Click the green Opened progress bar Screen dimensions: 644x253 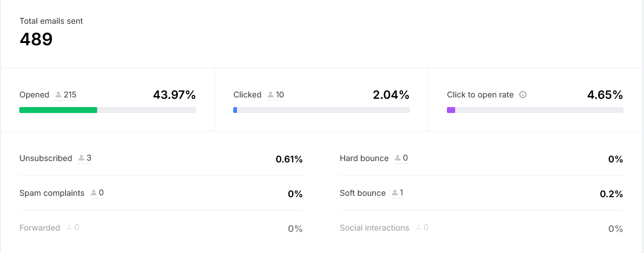pos(58,110)
